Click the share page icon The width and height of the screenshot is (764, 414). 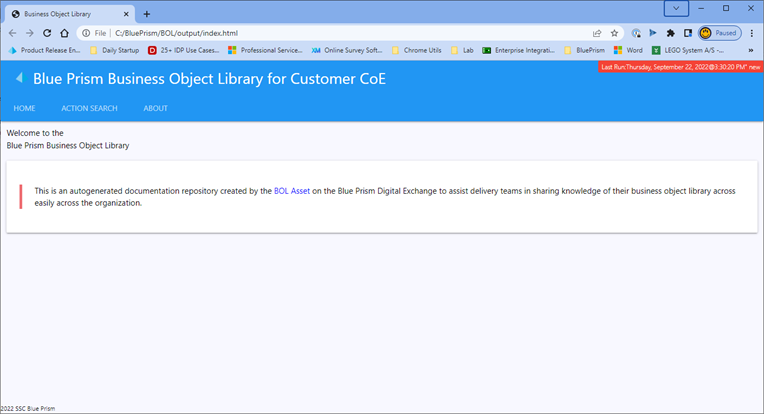click(597, 33)
